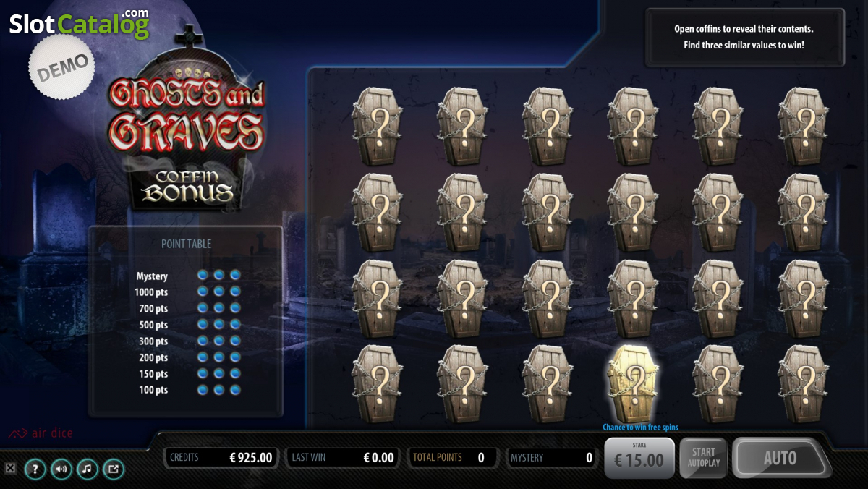Open second coffin in third row
Screen dimensions: 868x489
tap(462, 298)
